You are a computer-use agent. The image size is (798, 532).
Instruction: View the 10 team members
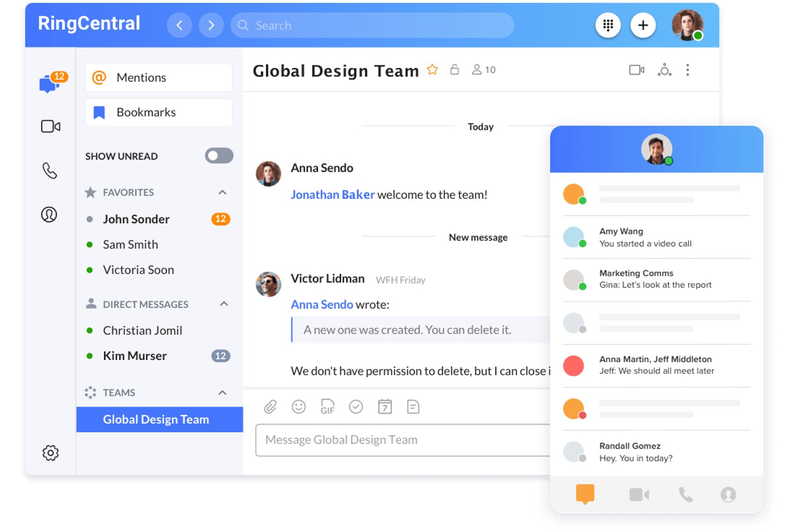[484, 70]
